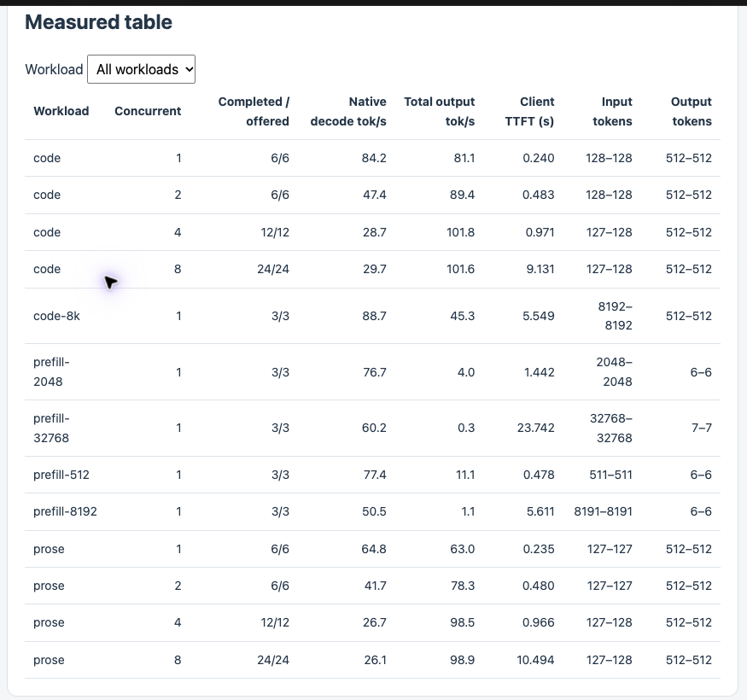Click input tokens 8191–8191 cell
Viewport: 747px width, 700px height.
pyautogui.click(x=603, y=511)
